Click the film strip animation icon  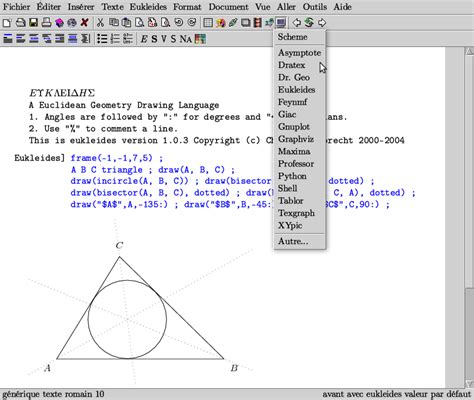click(x=257, y=23)
